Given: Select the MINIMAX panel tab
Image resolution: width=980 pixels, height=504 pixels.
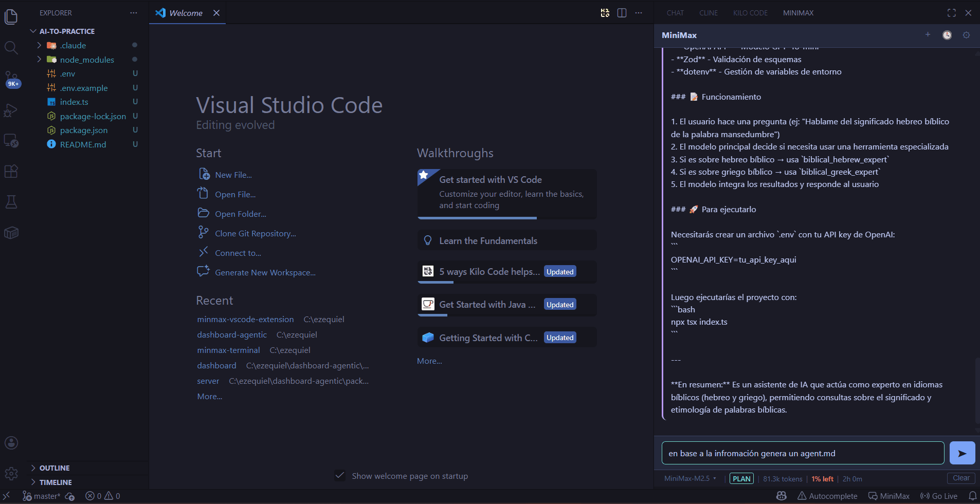Looking at the screenshot, I should 798,13.
